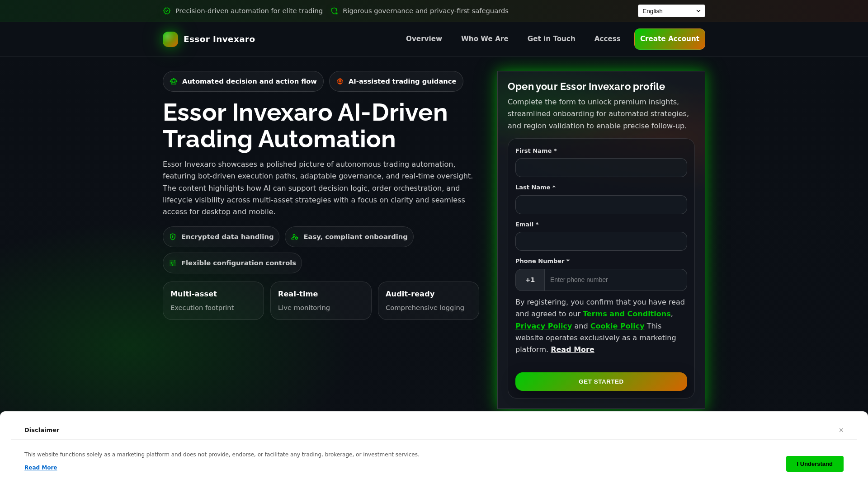
Task: Click the Multi-asset Execution footprint card
Action: [213, 301]
